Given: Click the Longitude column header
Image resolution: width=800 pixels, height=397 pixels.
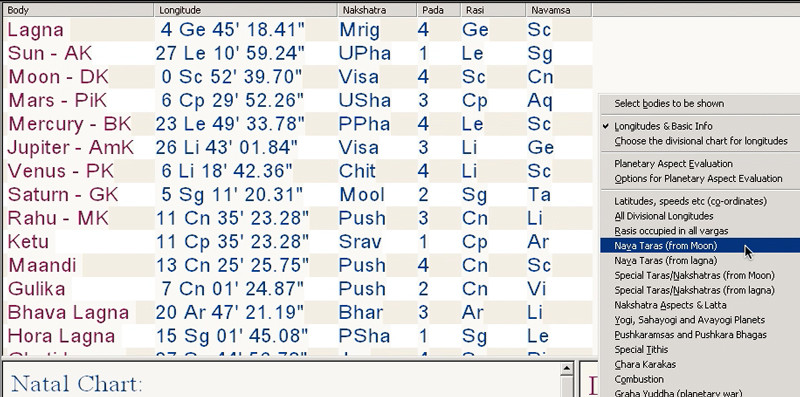Looking at the screenshot, I should 245,10.
